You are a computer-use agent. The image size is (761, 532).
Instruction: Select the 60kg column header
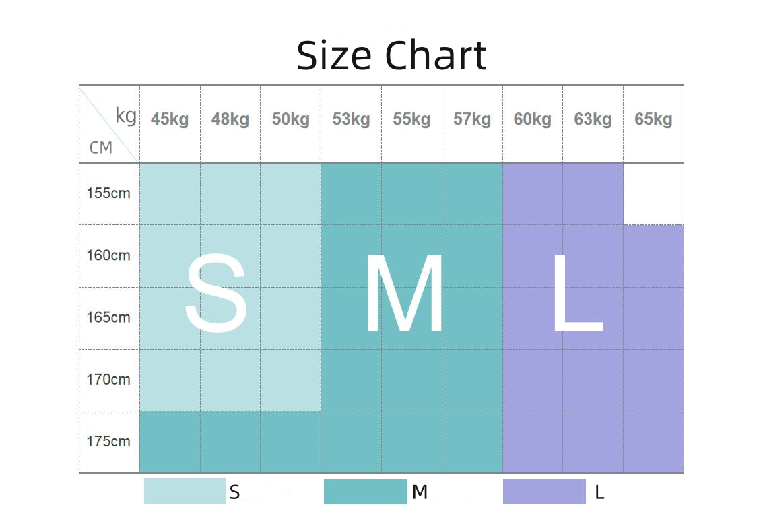click(x=532, y=120)
